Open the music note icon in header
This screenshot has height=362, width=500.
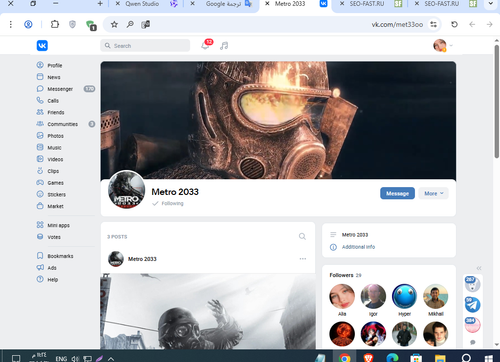click(x=224, y=46)
